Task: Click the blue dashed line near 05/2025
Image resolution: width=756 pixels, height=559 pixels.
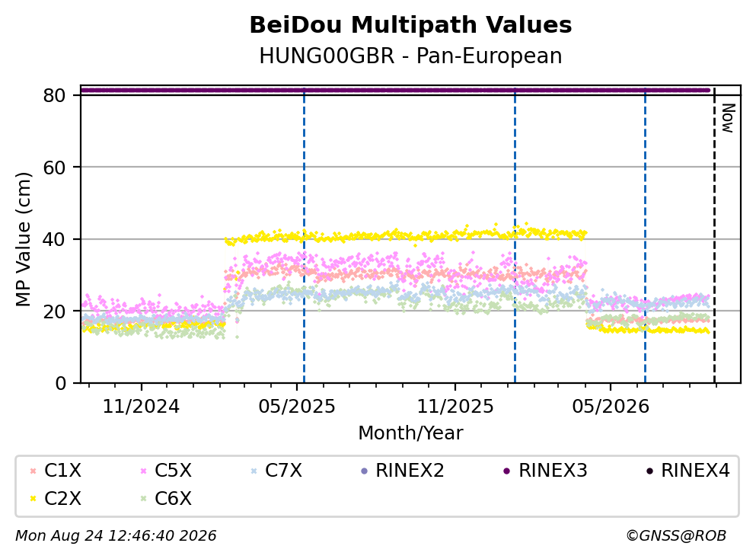Action: click(305, 235)
